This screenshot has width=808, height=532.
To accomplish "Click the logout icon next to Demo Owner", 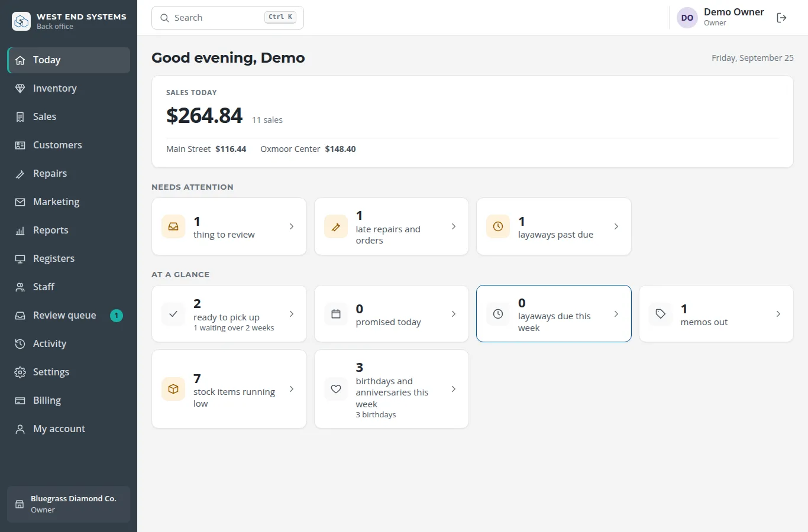I will point(781,18).
